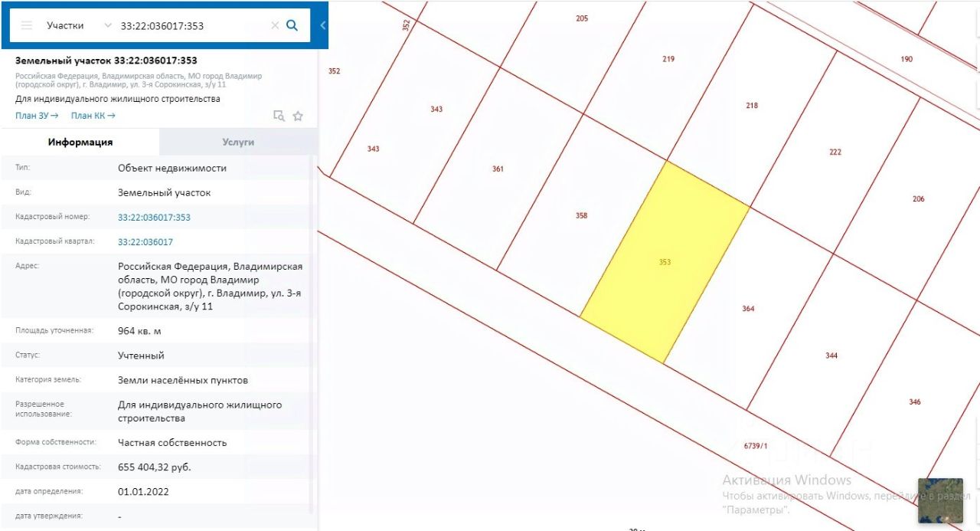
Task: Click the Земли населённых пунктов value
Action: 183,380
